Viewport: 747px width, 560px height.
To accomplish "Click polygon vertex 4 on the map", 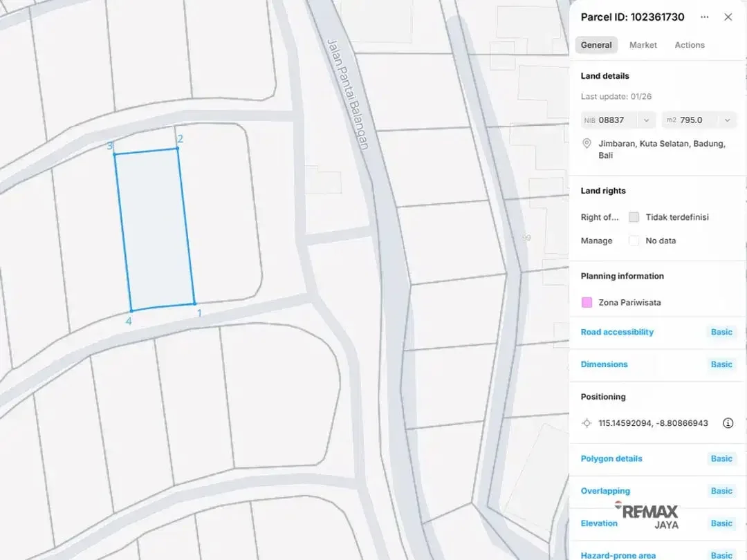I will [132, 310].
